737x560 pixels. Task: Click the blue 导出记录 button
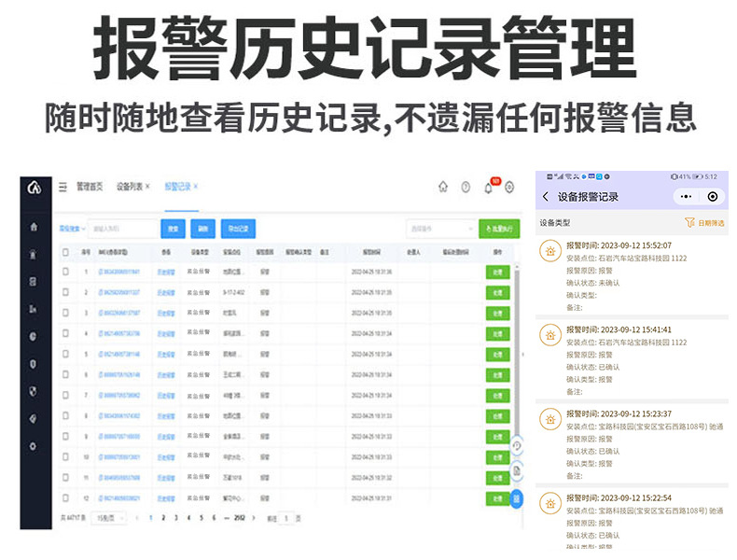[237, 228]
